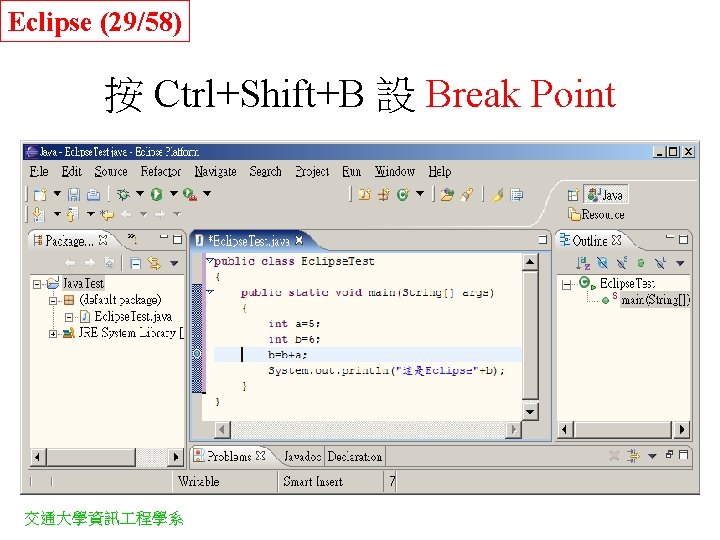Click the editor's horizontal scroll left arrow
Screen dimensions: 720x540
[222, 429]
